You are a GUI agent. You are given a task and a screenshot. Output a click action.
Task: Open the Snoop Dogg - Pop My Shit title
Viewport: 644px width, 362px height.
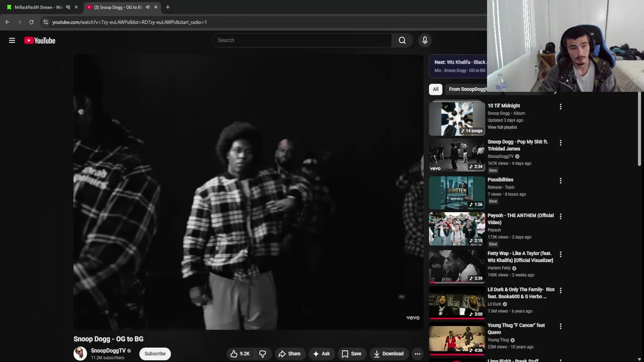518,145
